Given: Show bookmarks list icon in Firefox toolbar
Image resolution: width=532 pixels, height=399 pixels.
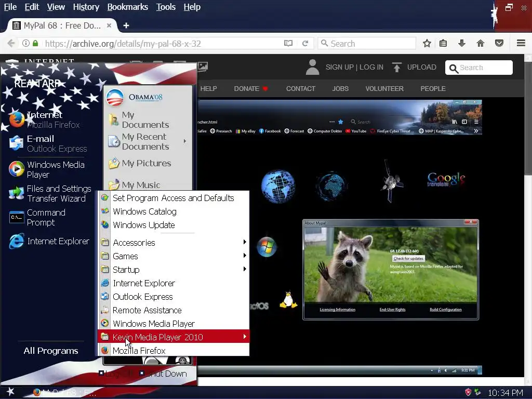Looking at the screenshot, I should (443, 44).
